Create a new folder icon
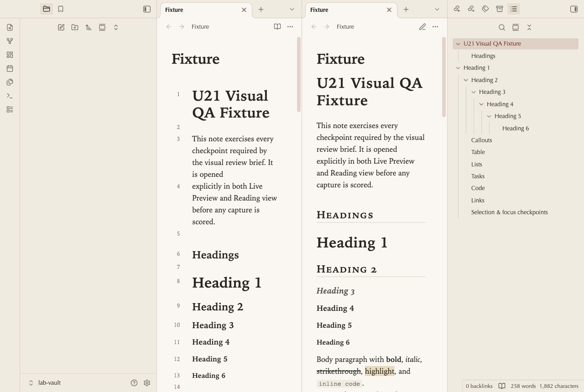584x392 pixels. tap(75, 27)
